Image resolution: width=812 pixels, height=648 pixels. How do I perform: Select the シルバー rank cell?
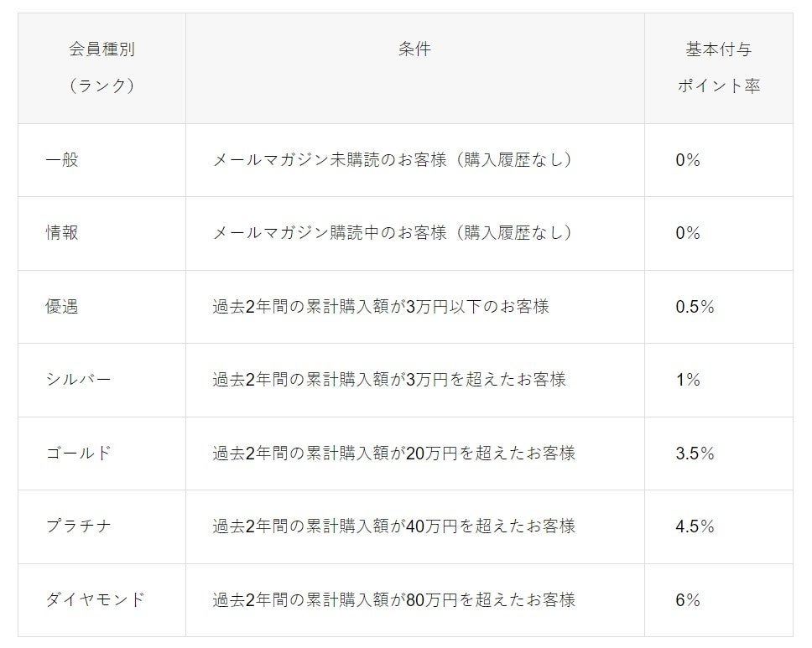79,380
